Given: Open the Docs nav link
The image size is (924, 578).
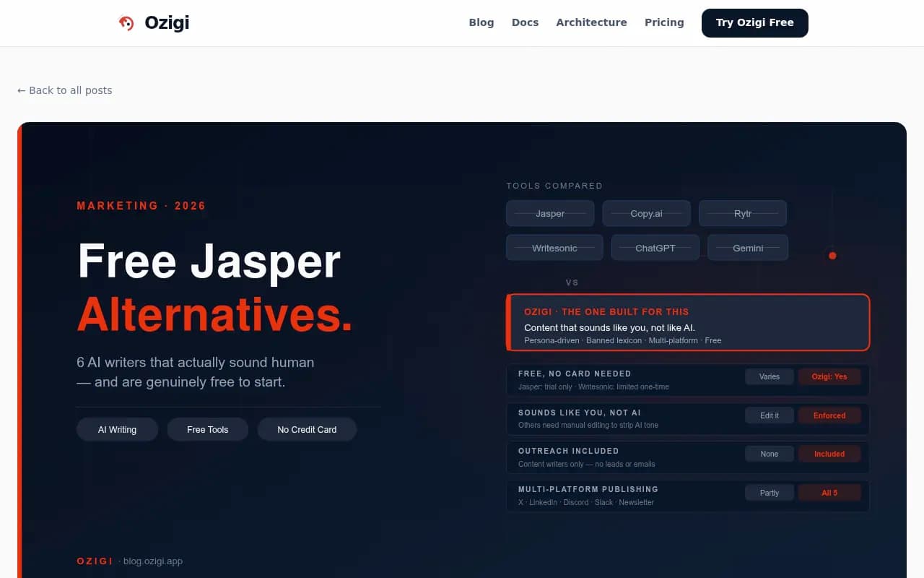Looking at the screenshot, I should click(525, 22).
